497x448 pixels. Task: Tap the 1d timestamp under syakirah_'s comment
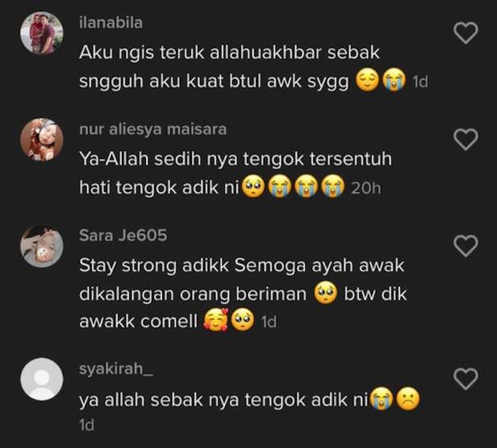click(x=86, y=425)
